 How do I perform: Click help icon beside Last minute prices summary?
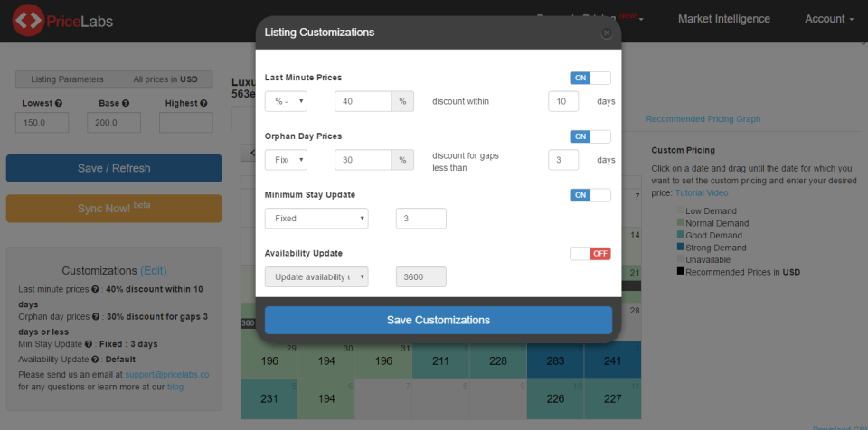tap(95, 290)
